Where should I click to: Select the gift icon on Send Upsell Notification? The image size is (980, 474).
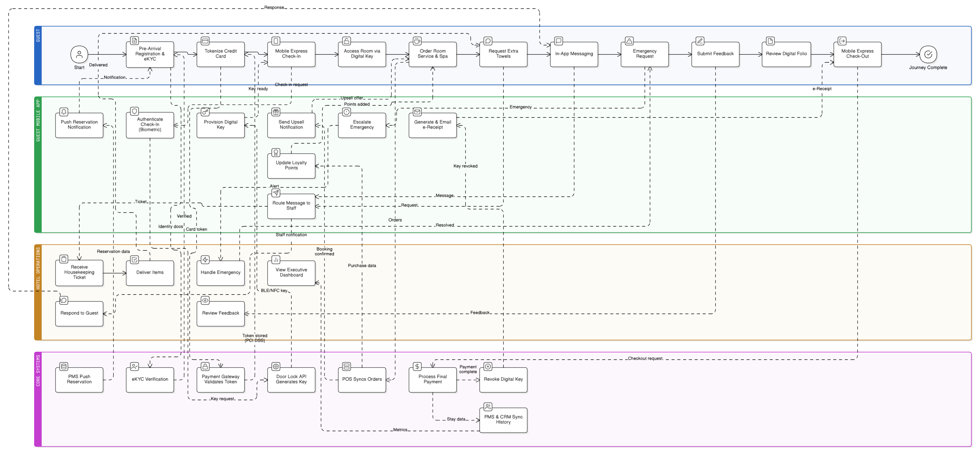pyautogui.click(x=276, y=112)
